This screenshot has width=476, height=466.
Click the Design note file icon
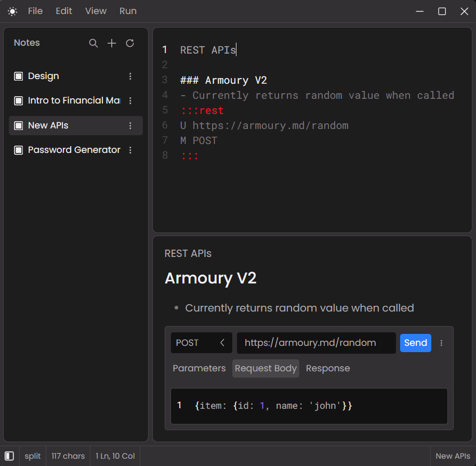[x=19, y=76]
